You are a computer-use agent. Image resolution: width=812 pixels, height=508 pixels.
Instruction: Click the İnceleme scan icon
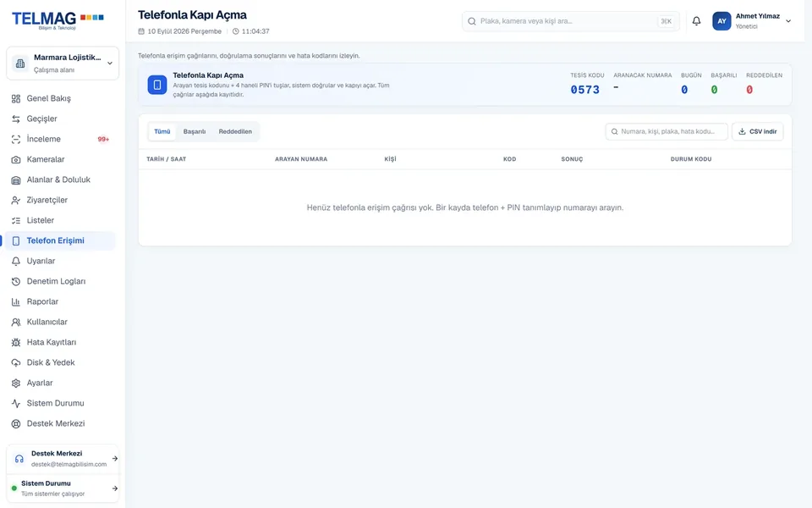(16, 139)
